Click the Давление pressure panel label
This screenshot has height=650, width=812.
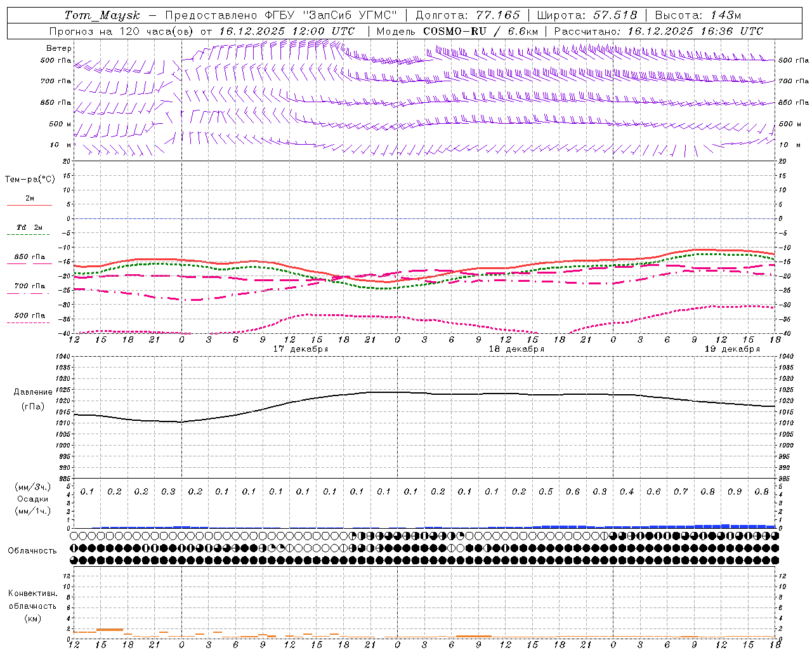[x=33, y=392]
